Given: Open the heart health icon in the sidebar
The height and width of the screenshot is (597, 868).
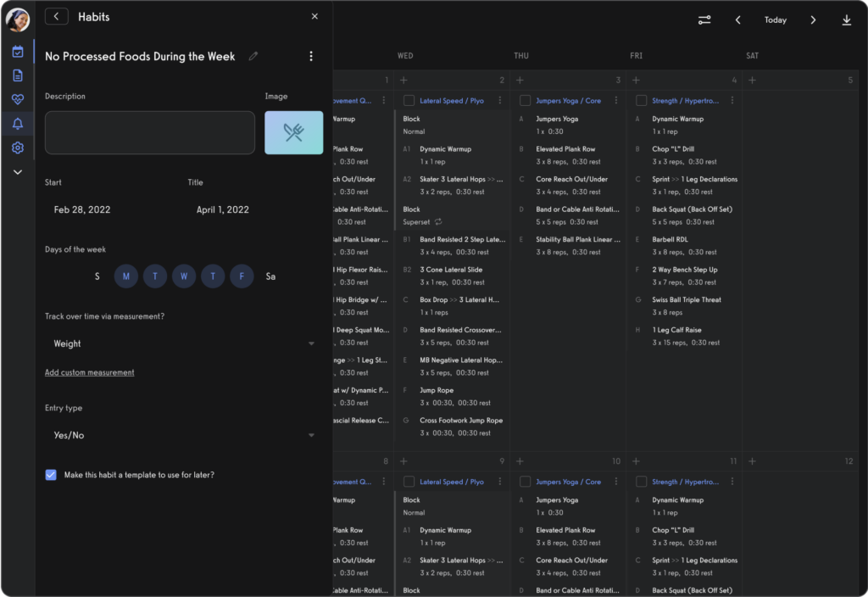Looking at the screenshot, I should click(x=19, y=99).
